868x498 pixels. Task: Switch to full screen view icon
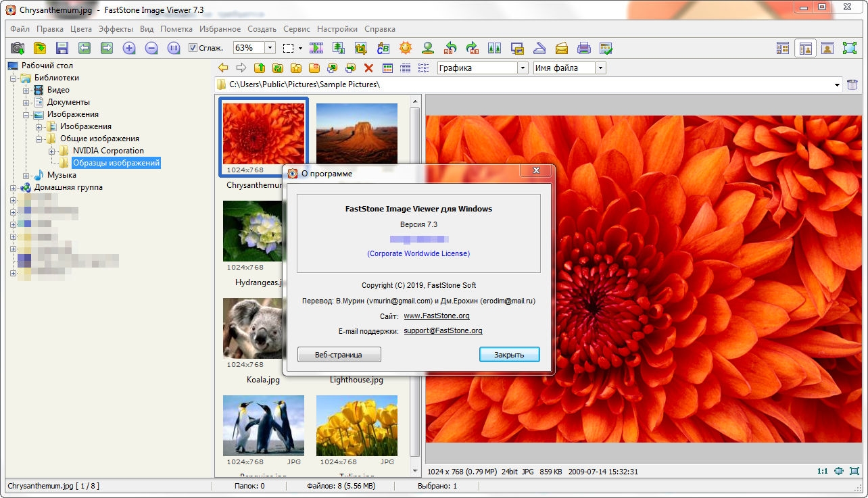850,48
